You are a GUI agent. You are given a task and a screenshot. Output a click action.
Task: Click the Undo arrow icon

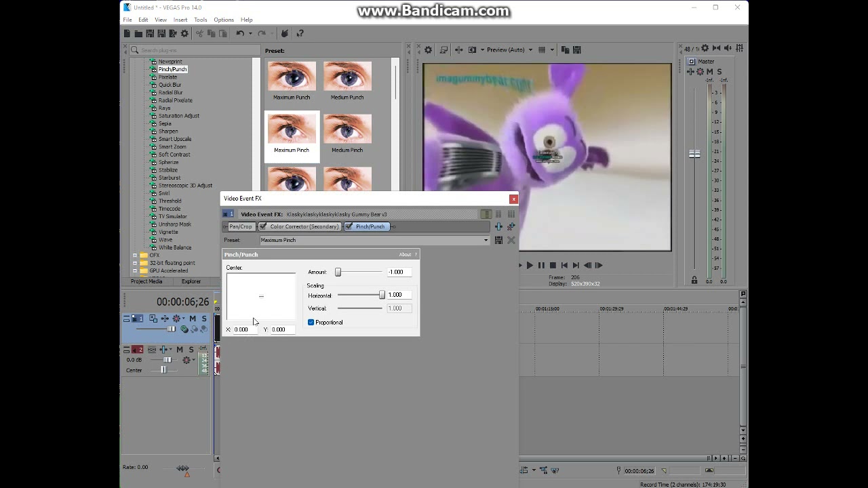(240, 33)
